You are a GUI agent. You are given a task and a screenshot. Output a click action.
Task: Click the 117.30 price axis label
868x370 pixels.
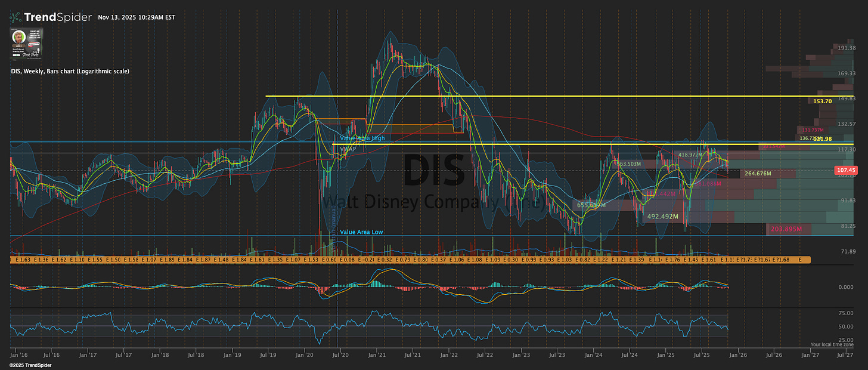847,149
